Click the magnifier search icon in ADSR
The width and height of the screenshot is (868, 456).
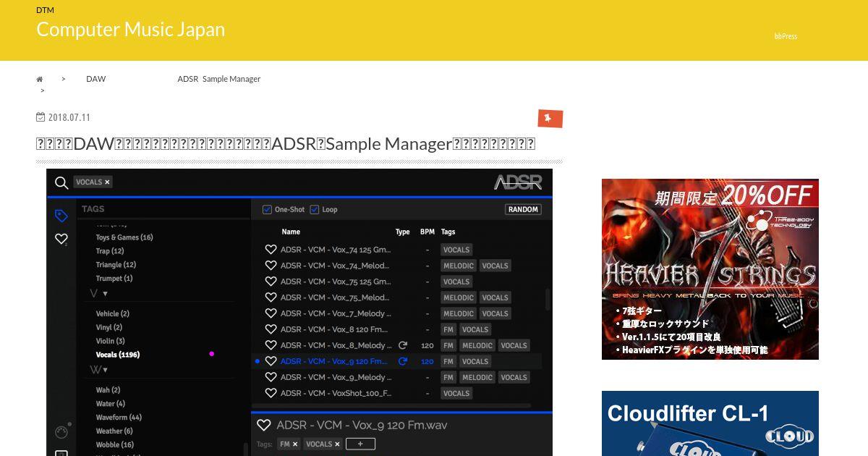61,182
